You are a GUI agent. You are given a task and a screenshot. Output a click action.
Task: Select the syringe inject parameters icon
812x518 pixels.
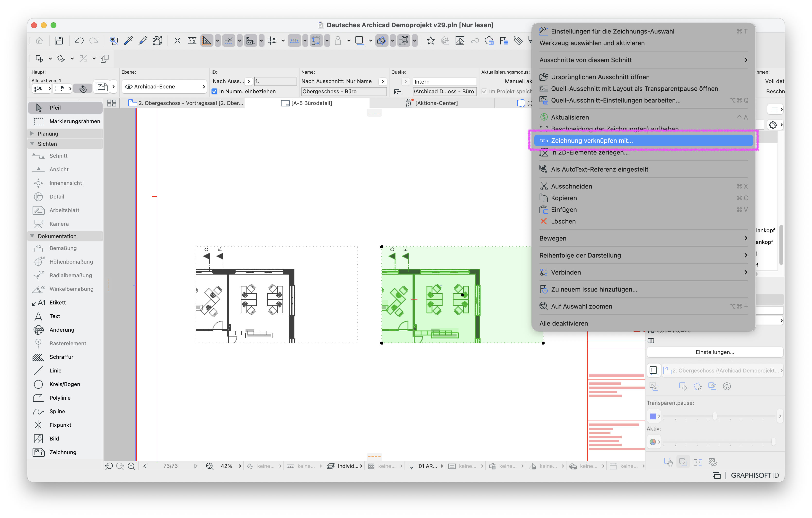(143, 41)
